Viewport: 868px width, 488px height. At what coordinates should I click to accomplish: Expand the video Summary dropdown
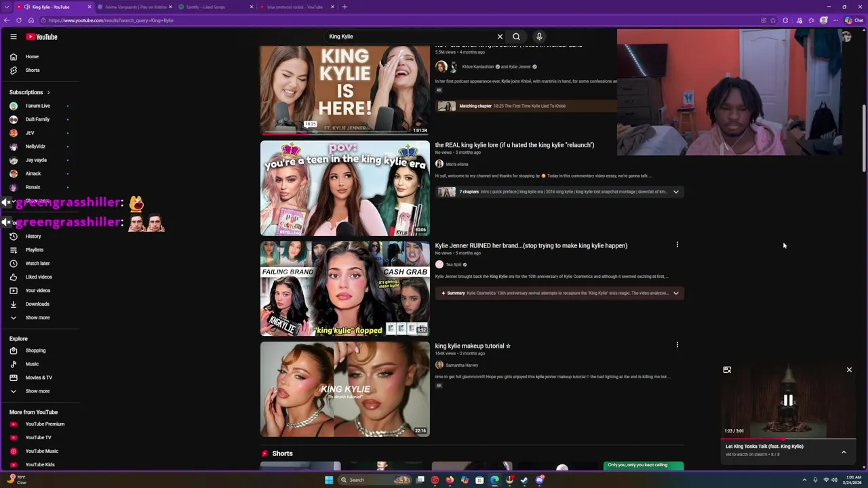click(675, 293)
